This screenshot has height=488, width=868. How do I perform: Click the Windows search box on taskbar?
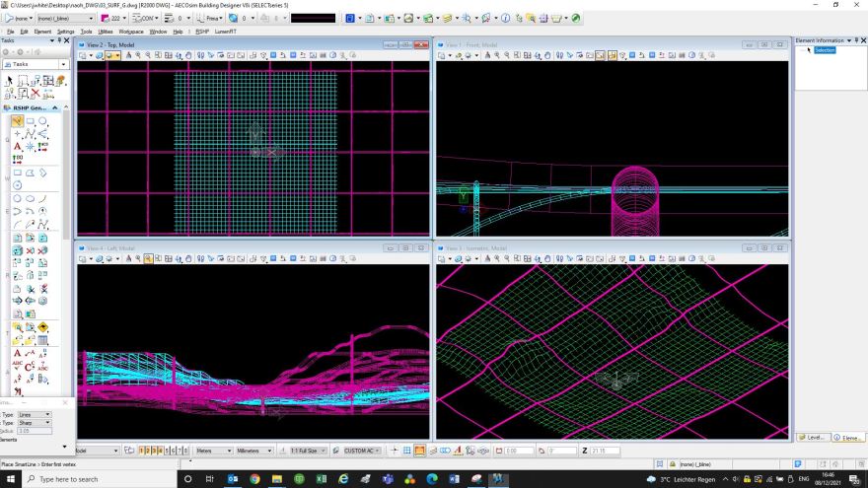pos(89,479)
